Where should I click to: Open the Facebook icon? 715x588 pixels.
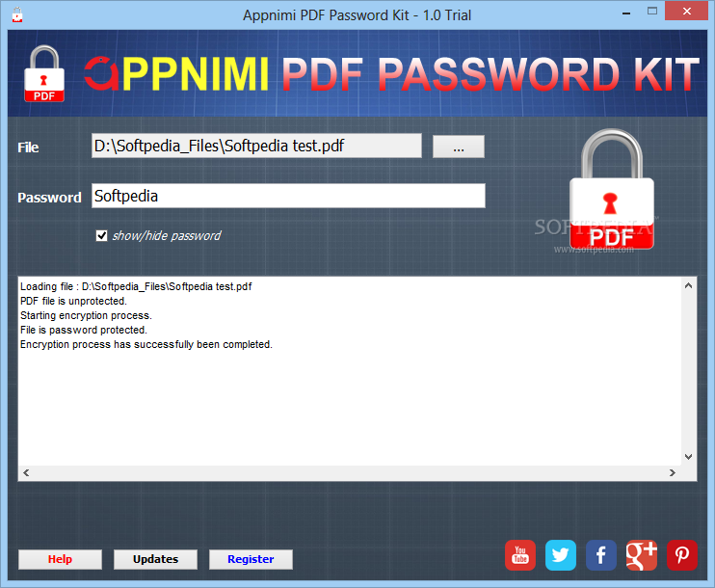[601, 555]
